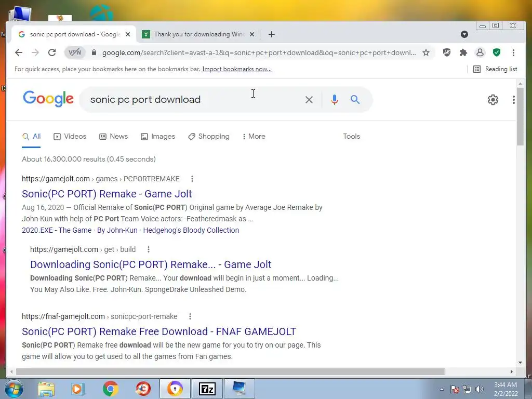Open Downloading Sonic(PC PORT) Remake result
The width and height of the screenshot is (532, 399).
151,264
